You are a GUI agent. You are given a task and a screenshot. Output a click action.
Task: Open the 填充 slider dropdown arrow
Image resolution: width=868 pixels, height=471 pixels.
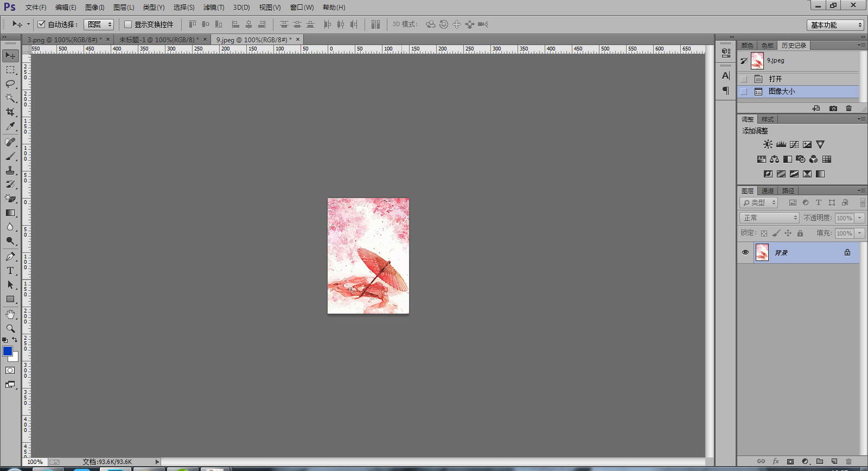[860, 233]
